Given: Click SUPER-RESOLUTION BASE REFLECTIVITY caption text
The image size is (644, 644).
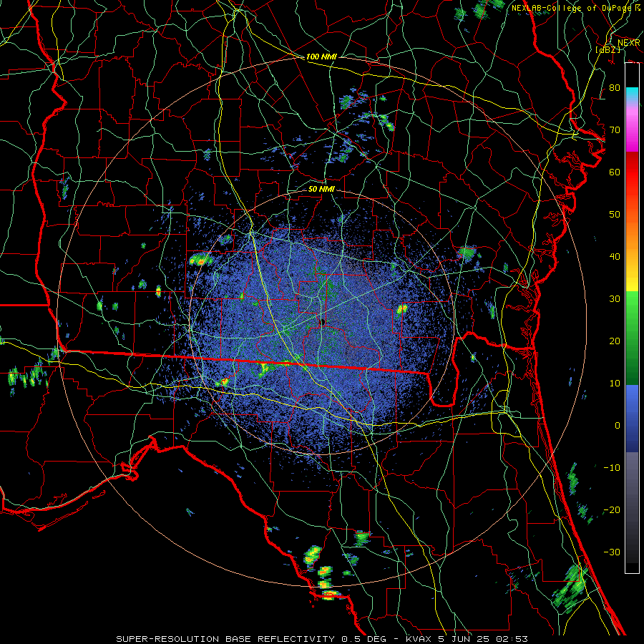Looking at the screenshot, I should coord(225,639).
